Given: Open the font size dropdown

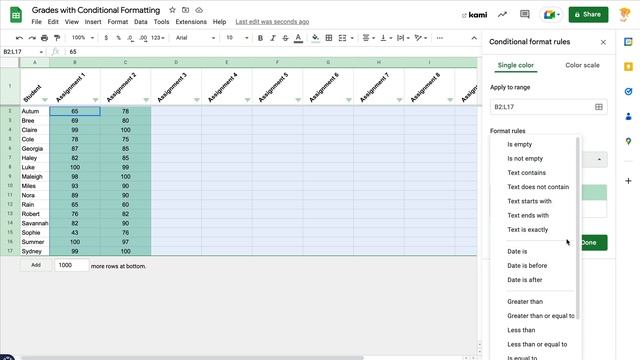Looking at the screenshot, I should pos(237,38).
